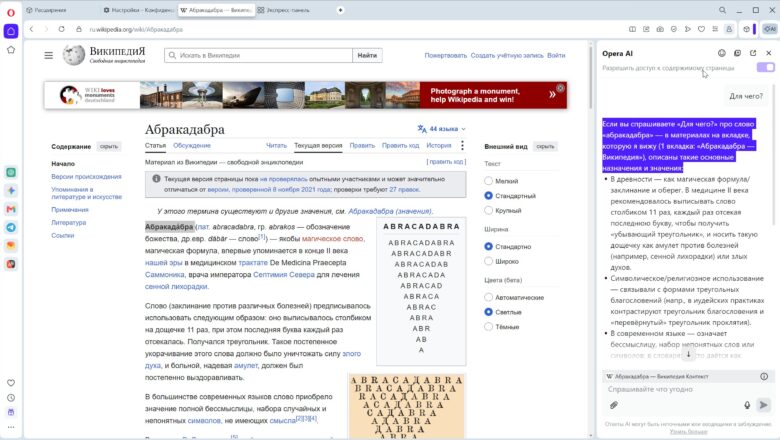Start a new Opera AI chat
The width and height of the screenshot is (780, 440).
(737, 53)
